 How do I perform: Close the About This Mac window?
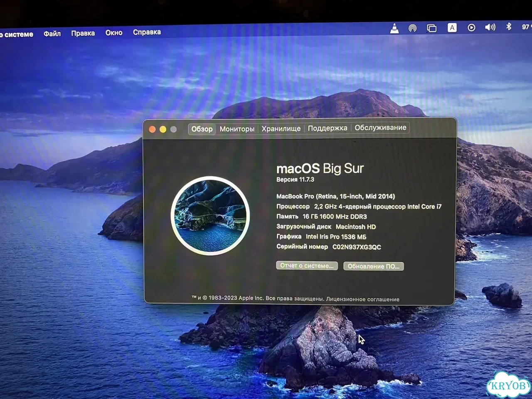coord(152,130)
